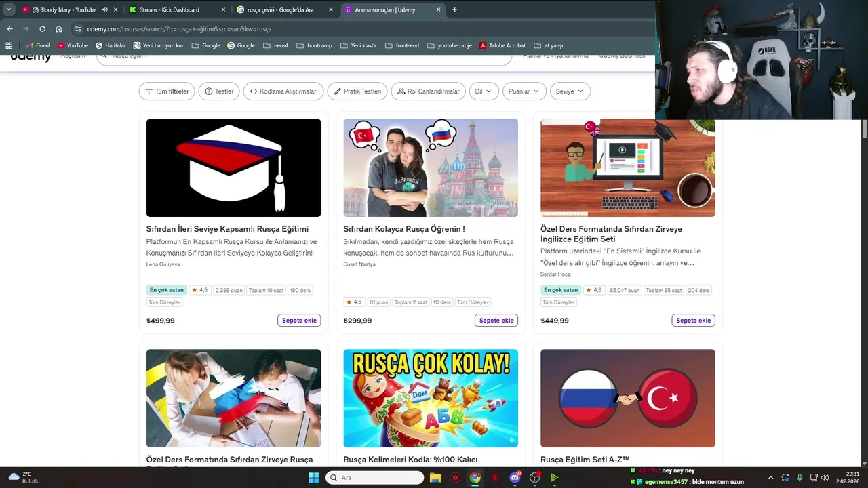This screenshot has width=868, height=488.
Task: Open the Adobe Acrobat bookmark
Action: tap(502, 45)
